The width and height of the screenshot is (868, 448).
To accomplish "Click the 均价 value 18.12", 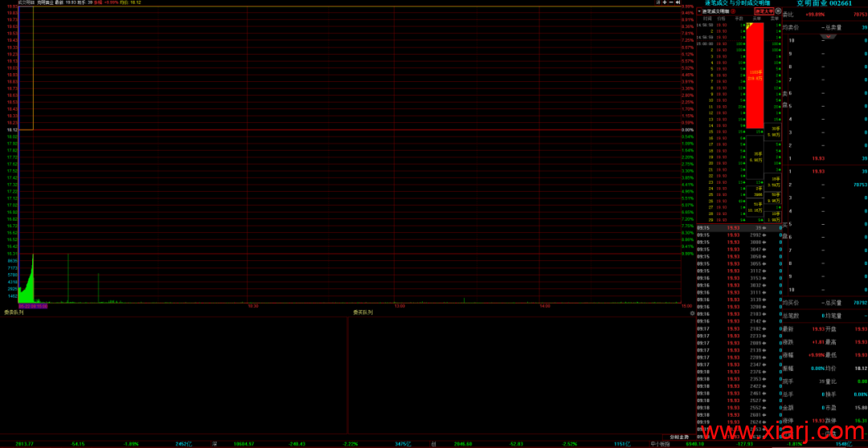I will click(861, 368).
